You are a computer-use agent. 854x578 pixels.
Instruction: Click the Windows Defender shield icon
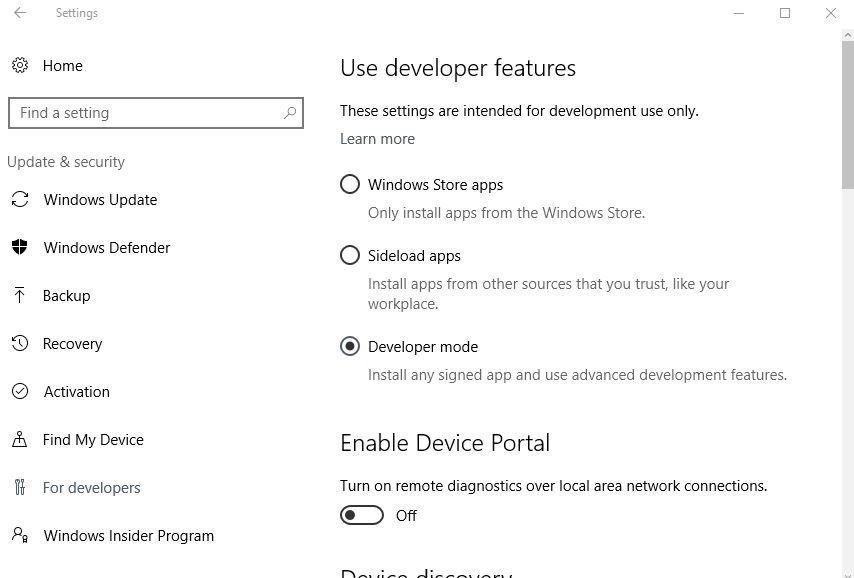click(20, 247)
